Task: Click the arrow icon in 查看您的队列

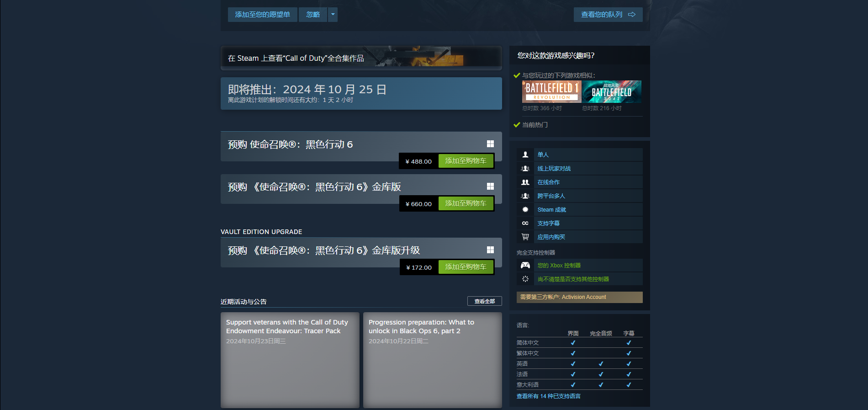Action: pyautogui.click(x=632, y=15)
